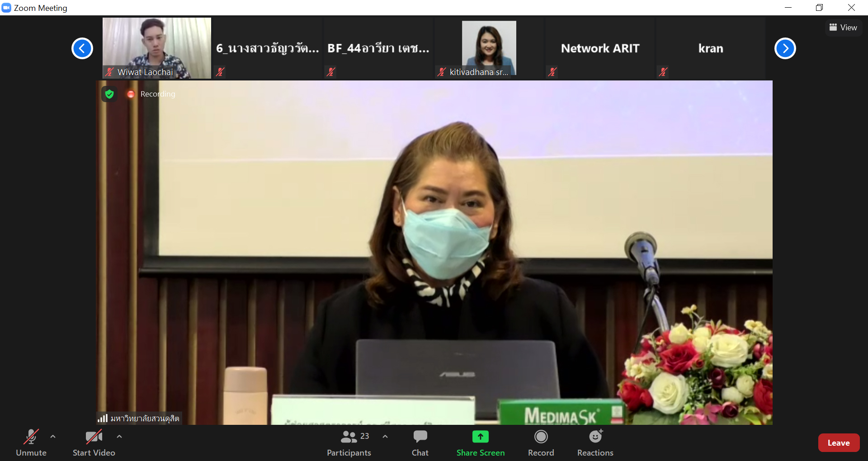The image size is (868, 461).
Task: Open the Chat panel
Action: [x=420, y=443]
